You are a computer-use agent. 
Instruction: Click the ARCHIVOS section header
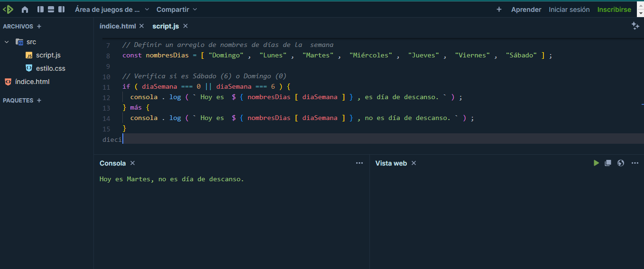tap(18, 27)
